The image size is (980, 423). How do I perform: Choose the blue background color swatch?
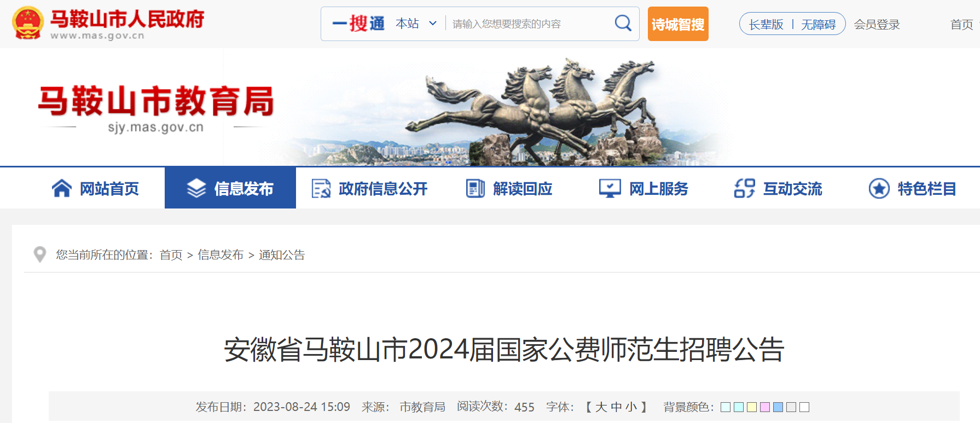[778, 407]
